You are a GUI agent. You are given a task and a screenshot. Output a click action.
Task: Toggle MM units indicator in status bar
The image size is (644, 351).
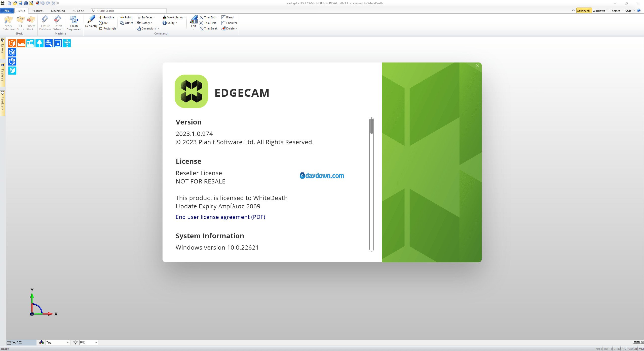tap(641, 349)
